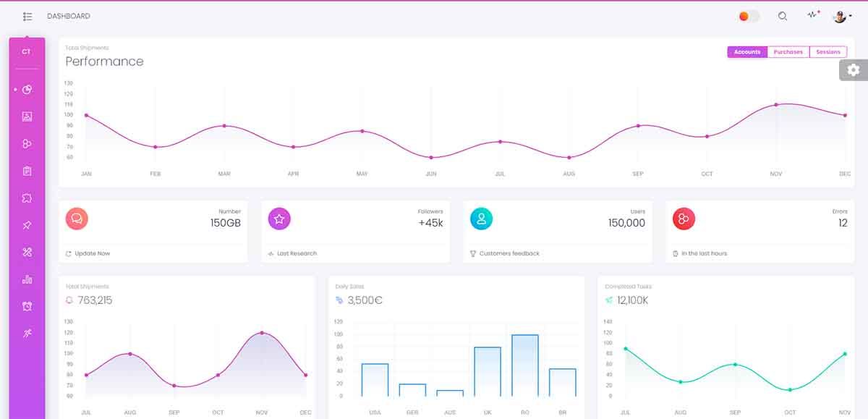Click the delivery icon beside 3,500€
This screenshot has width=868, height=419.
(x=339, y=300)
